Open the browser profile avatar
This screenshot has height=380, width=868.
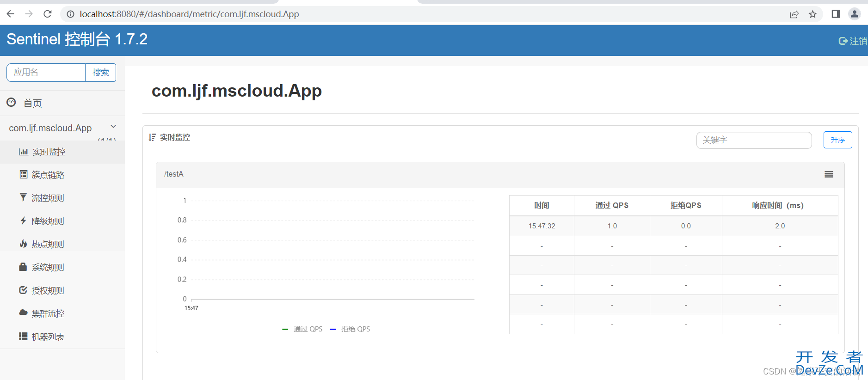point(855,14)
